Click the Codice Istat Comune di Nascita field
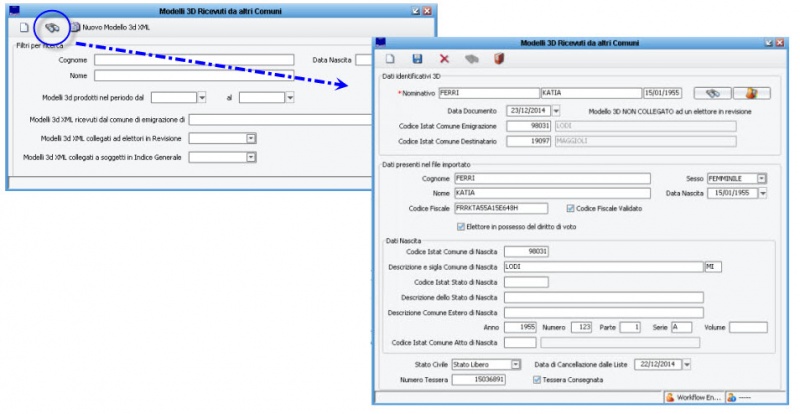The width and height of the screenshot is (800, 414). coord(526,252)
